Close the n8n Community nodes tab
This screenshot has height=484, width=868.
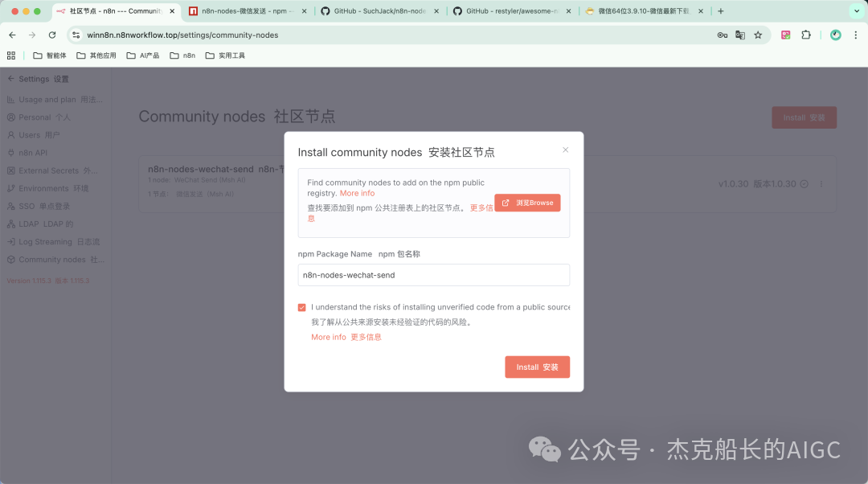172,11
